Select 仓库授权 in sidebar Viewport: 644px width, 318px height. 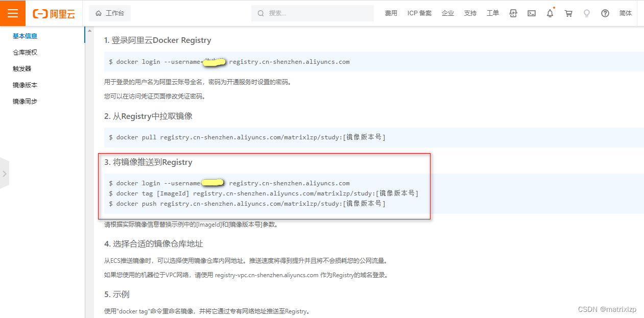(x=25, y=53)
